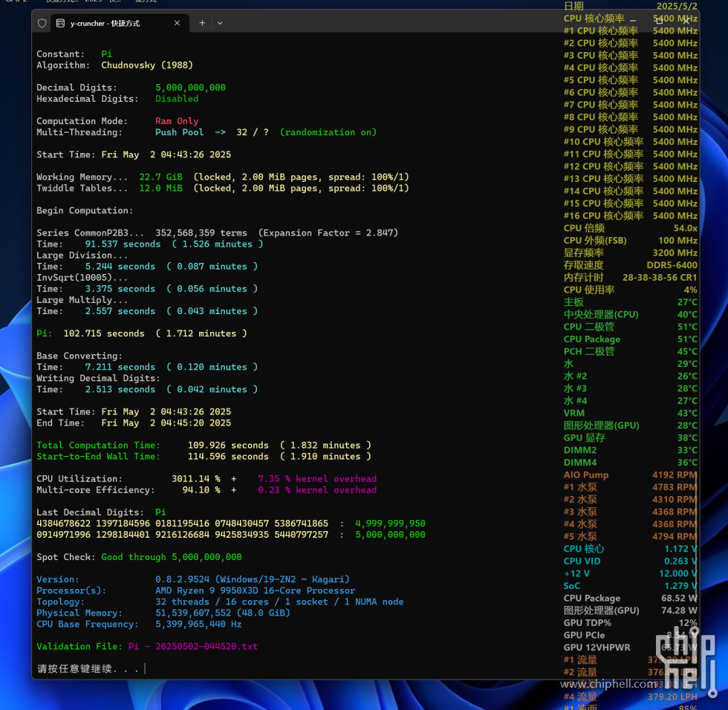Maximize the terminal window

(x=660, y=21)
